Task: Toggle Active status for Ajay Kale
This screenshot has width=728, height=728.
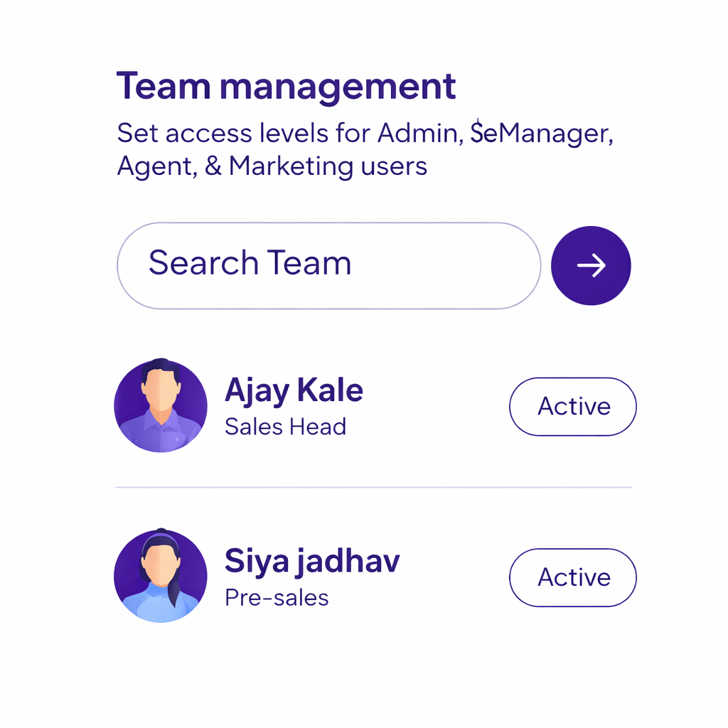Action: 573,407
